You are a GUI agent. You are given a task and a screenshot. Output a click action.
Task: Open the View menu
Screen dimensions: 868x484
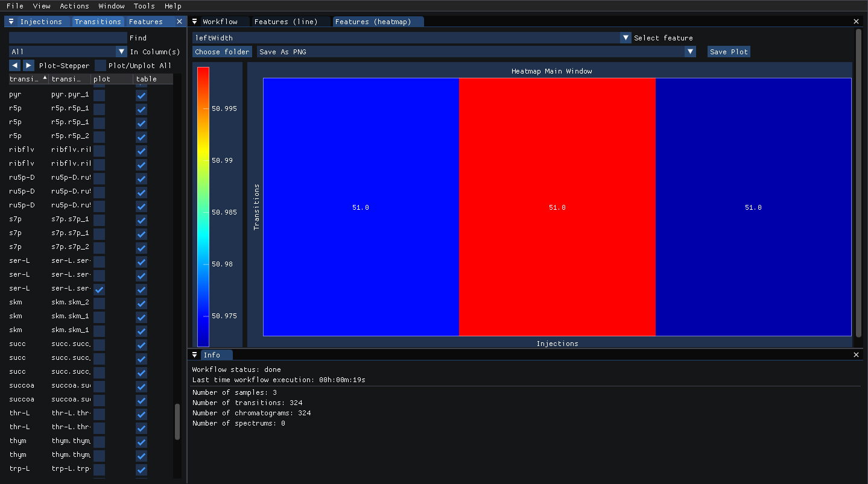(42, 6)
